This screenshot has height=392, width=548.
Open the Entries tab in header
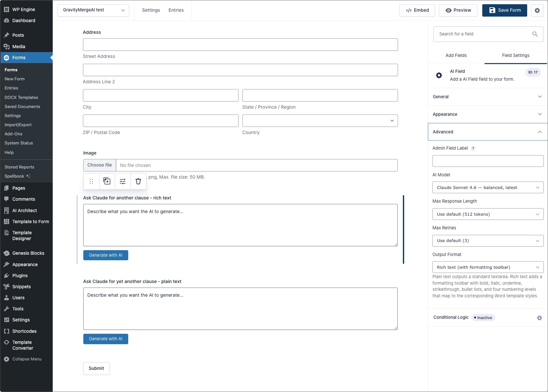click(x=176, y=10)
